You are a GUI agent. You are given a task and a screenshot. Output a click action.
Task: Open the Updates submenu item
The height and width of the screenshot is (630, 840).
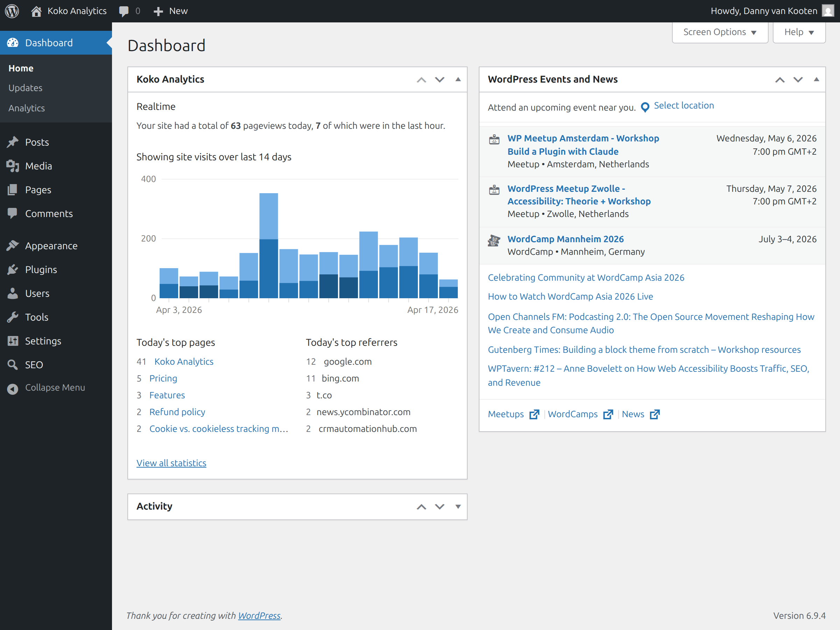[26, 88]
